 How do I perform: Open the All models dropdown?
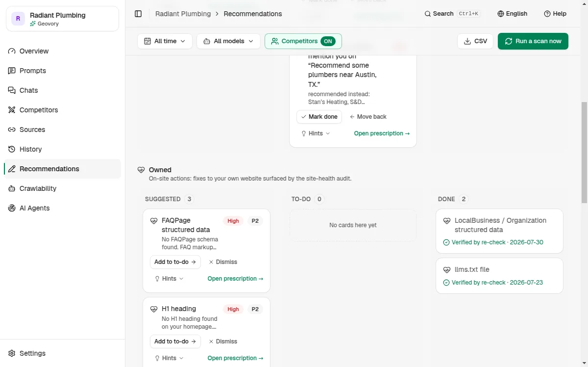pos(228,41)
